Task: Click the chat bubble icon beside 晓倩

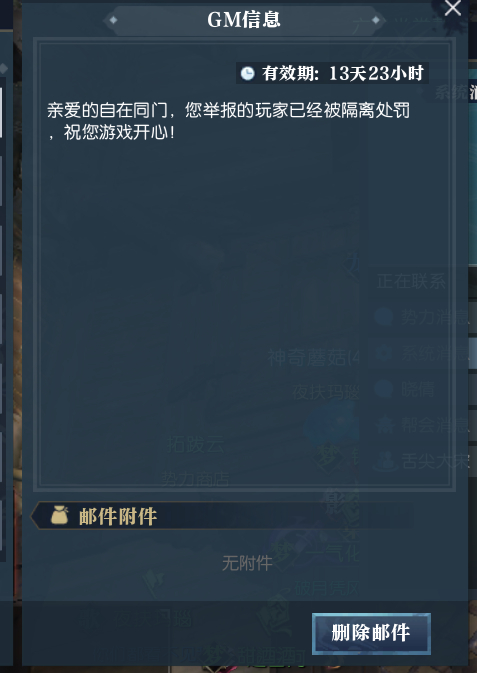Action: (x=383, y=389)
